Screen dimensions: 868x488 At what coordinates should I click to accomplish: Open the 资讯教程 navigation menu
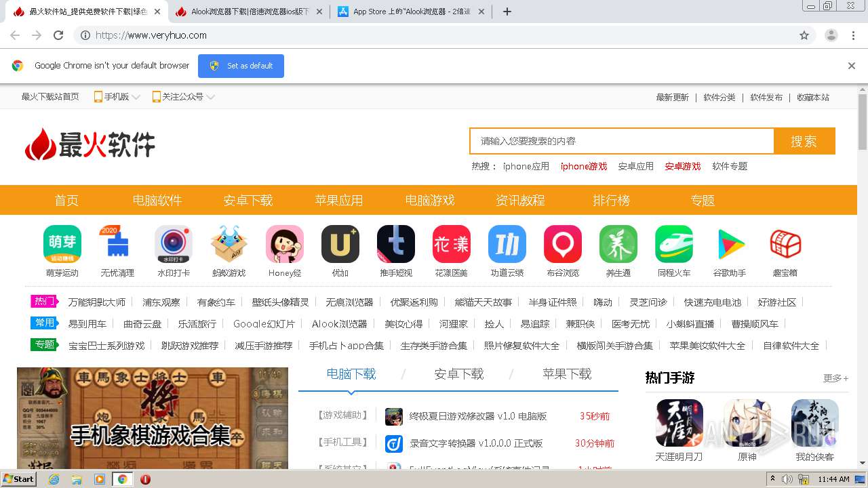point(521,200)
